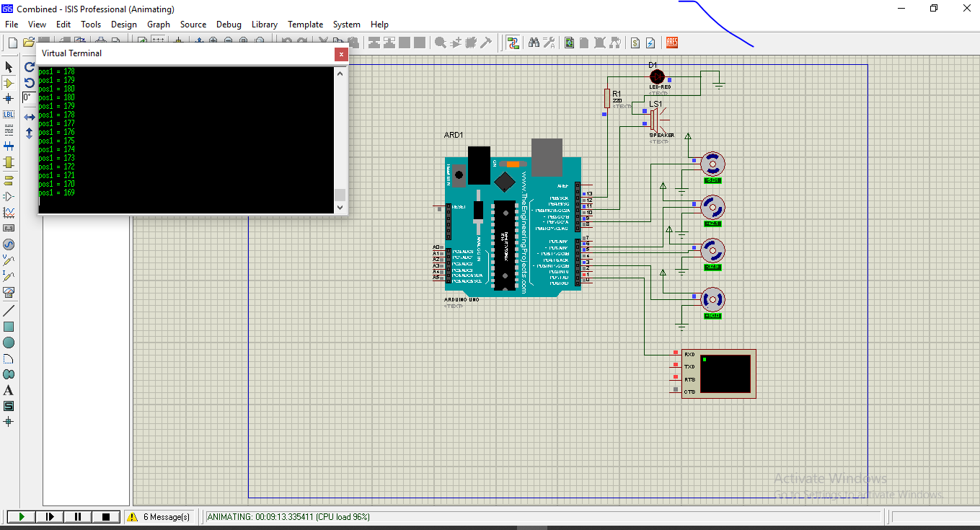The image size is (980, 530).
Task: Click the 6 Message(s) status button
Action: (159, 517)
